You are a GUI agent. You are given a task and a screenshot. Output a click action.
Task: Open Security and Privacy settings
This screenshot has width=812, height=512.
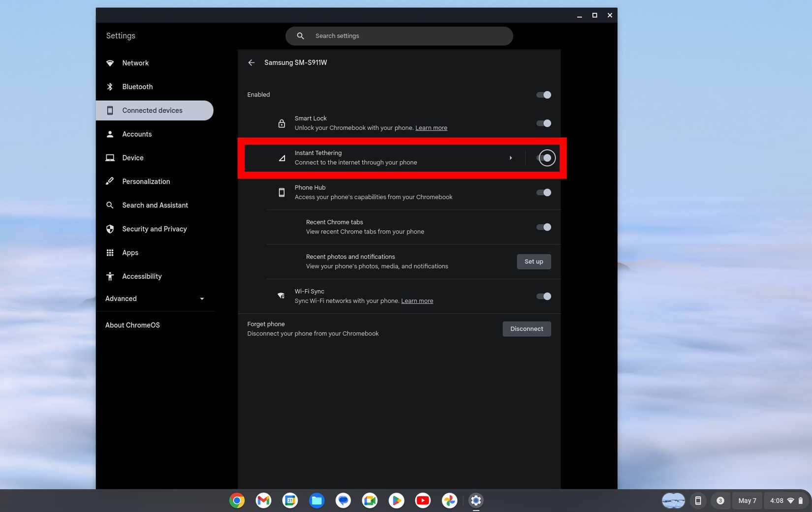(x=154, y=229)
